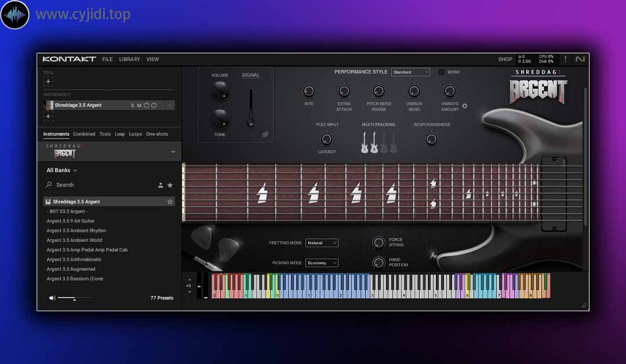626x364 pixels.
Task: Open the Loops tab
Action: click(135, 134)
